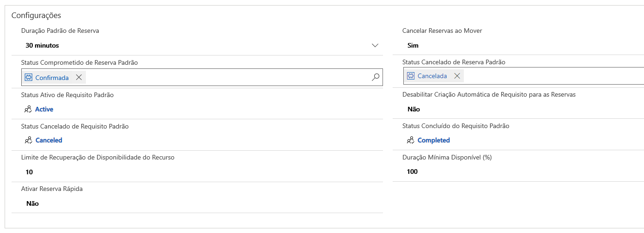Viewport: 644px width, 233px height.
Task: Open the Canceled requirement status link
Action: point(49,140)
